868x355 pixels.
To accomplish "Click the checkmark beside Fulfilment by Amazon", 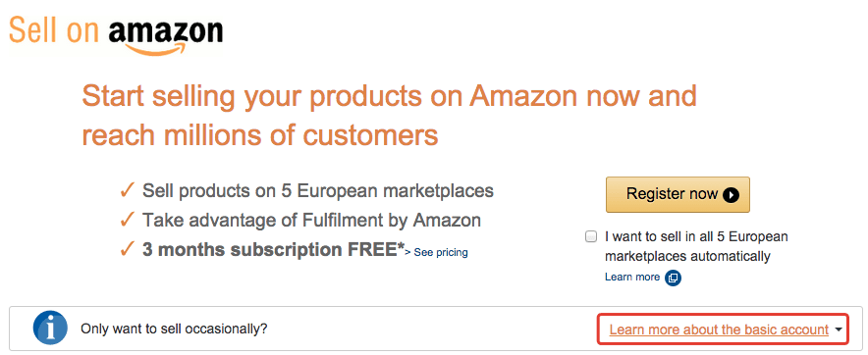I will click(127, 221).
